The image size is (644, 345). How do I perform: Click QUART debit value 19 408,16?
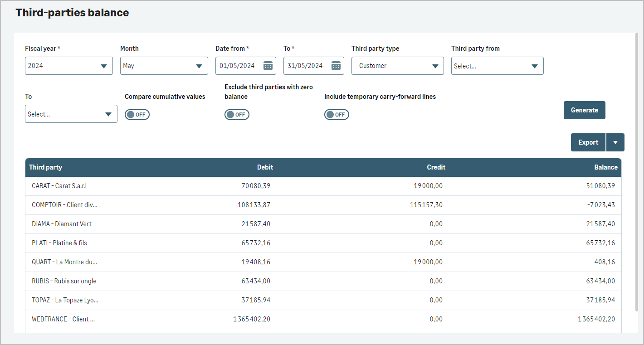[256, 262]
